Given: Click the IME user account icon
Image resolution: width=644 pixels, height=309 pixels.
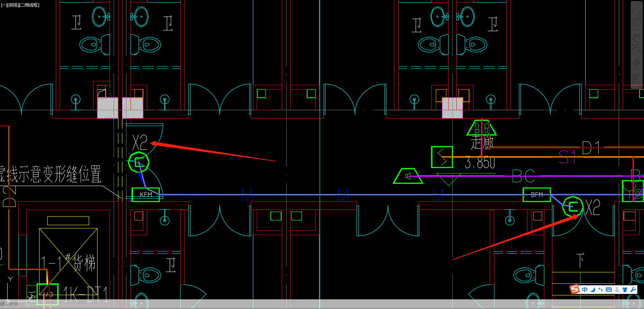Looking at the screenshot, I should point(617,290).
